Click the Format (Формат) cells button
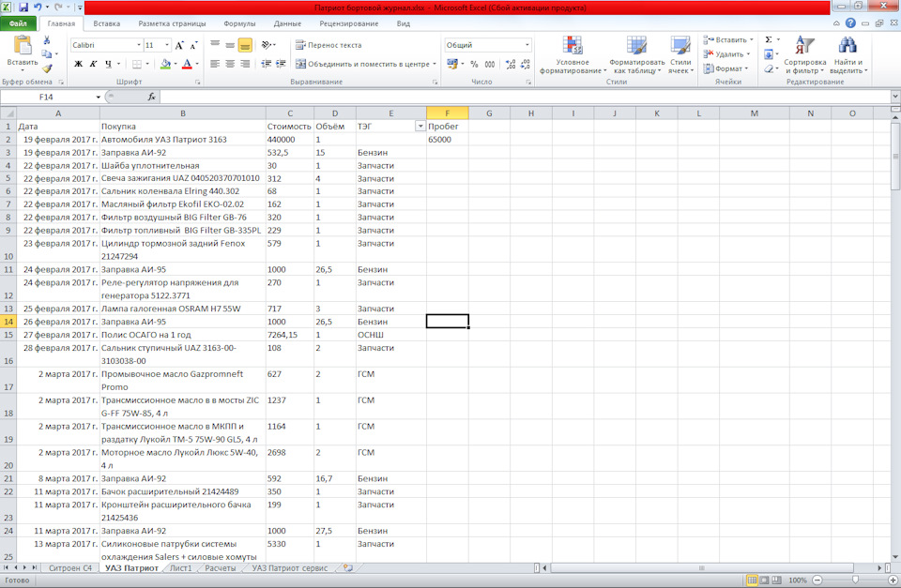Image resolution: width=901 pixels, height=588 pixels. click(725, 68)
